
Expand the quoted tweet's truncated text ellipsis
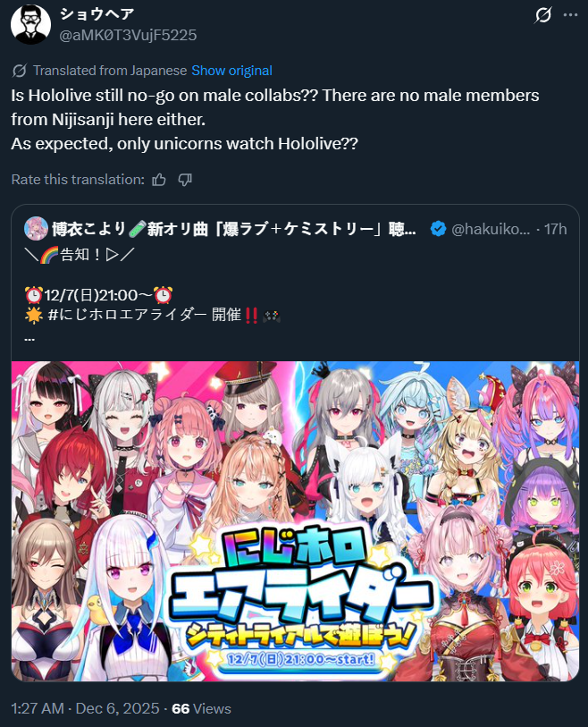[x=29, y=338]
